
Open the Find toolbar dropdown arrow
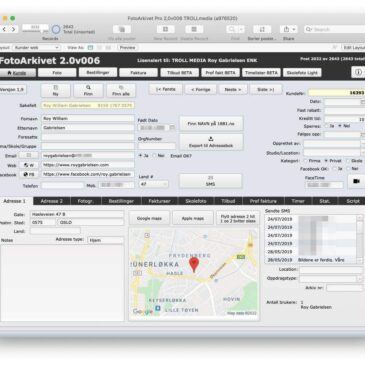tap(241, 29)
